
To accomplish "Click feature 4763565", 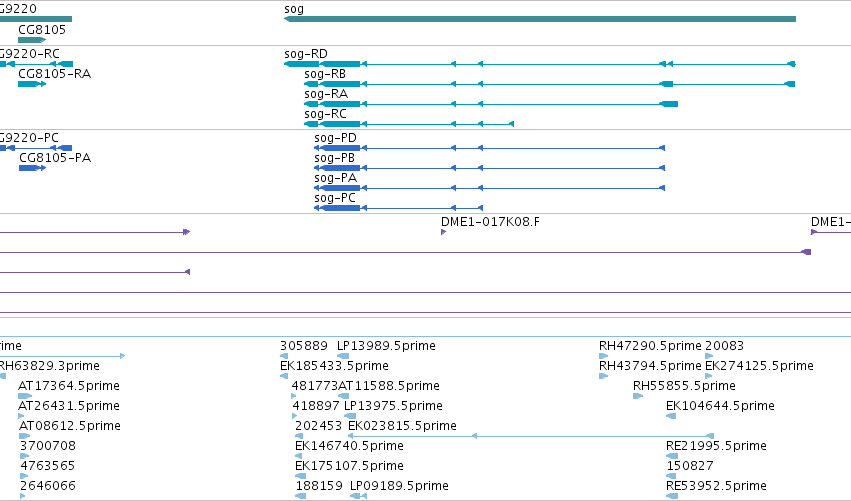I will click(x=24, y=476).
